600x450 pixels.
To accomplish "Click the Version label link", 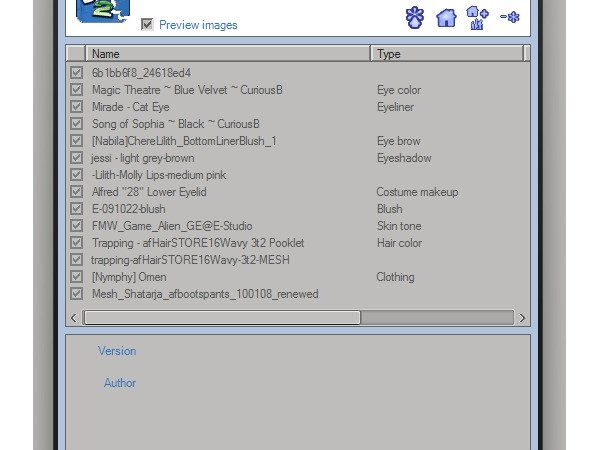I will [x=117, y=351].
